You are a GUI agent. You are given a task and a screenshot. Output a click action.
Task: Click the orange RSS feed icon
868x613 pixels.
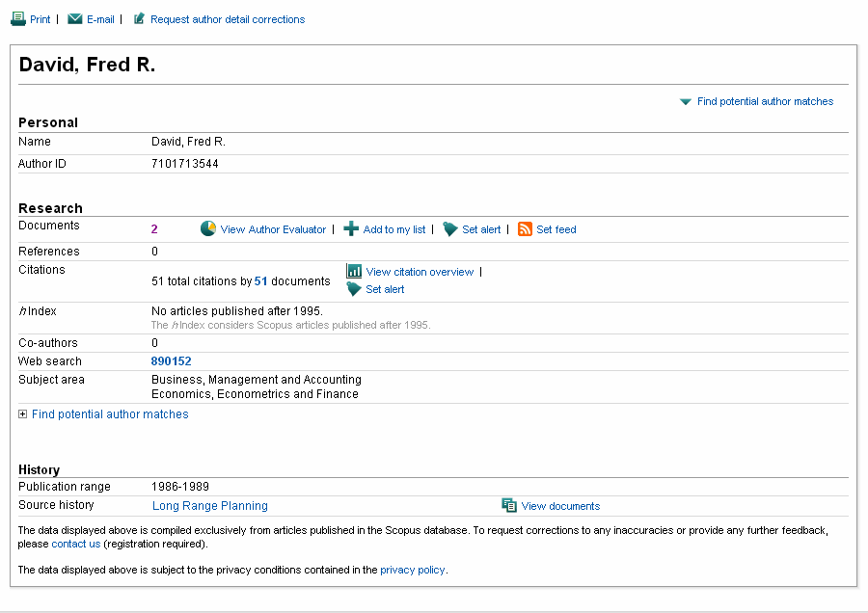click(x=525, y=229)
